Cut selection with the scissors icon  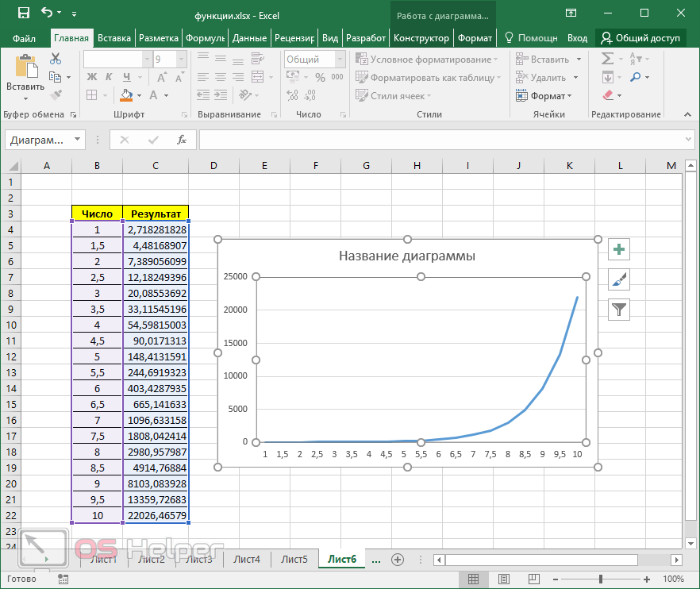[x=56, y=59]
